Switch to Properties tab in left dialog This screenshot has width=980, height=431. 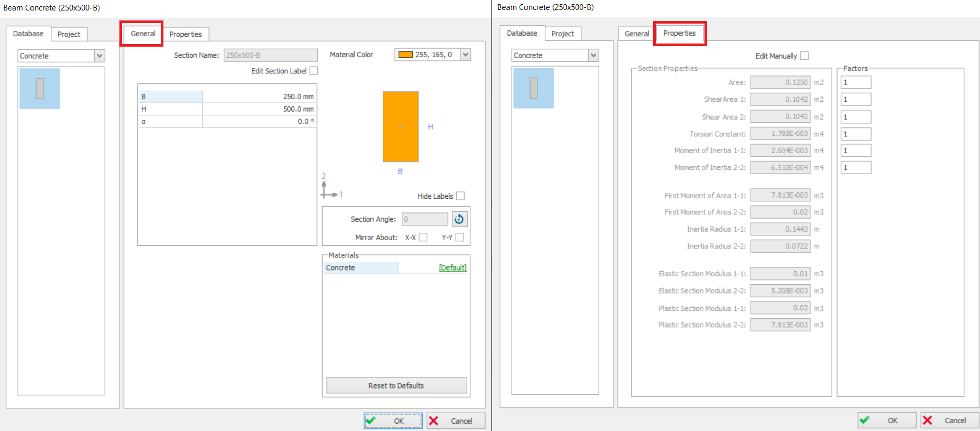pyautogui.click(x=185, y=35)
